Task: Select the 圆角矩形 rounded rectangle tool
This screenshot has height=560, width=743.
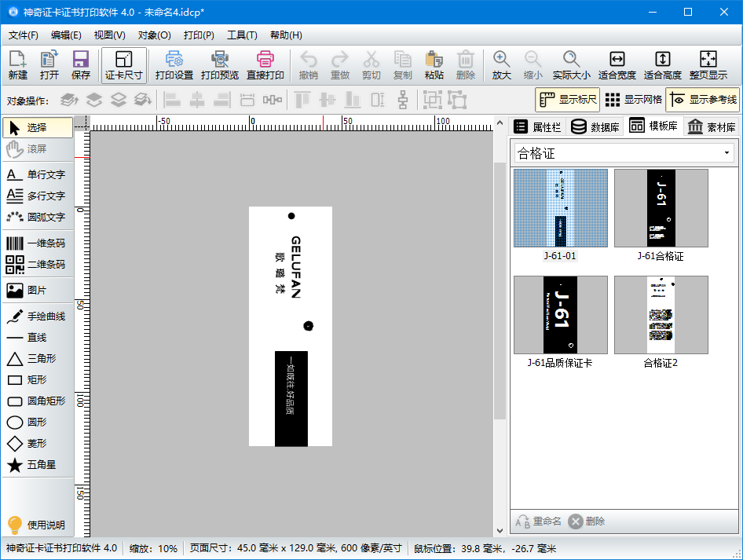Action: point(38,401)
